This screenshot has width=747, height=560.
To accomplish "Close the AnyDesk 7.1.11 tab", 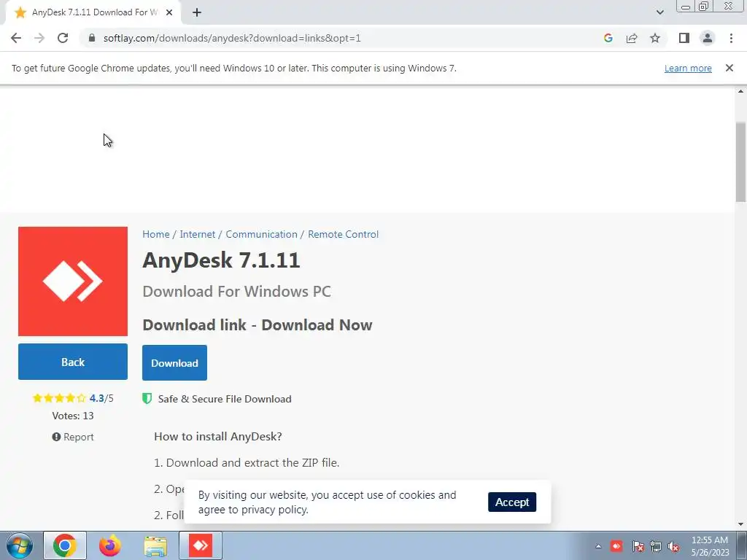I will [x=169, y=13].
